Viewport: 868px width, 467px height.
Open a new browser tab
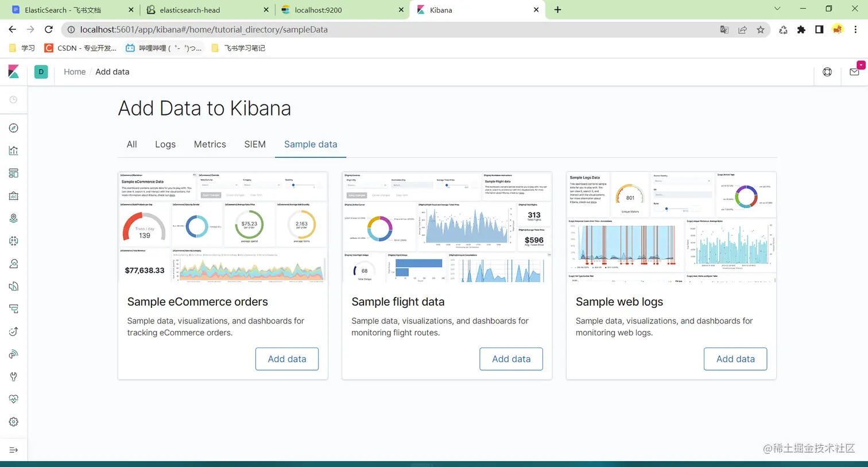tap(557, 10)
